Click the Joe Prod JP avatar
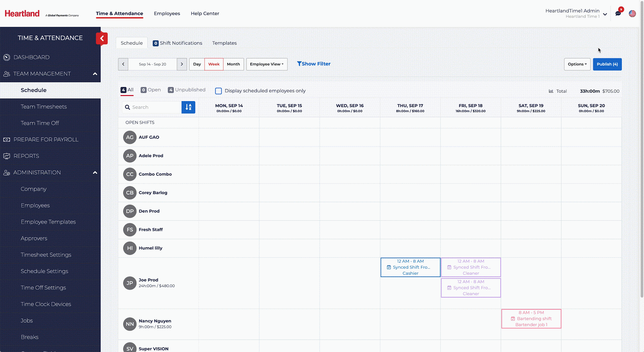The image size is (644, 352). [x=130, y=283]
